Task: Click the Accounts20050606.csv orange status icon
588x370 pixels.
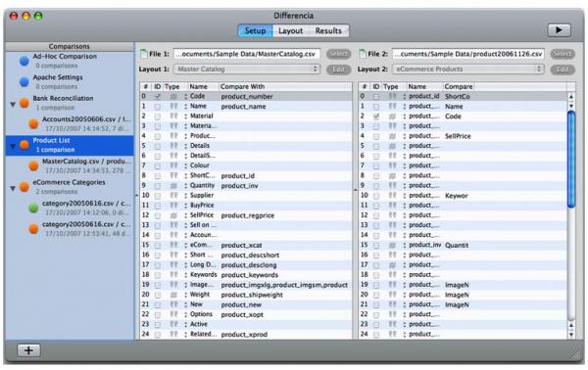Action: pyautogui.click(x=33, y=123)
